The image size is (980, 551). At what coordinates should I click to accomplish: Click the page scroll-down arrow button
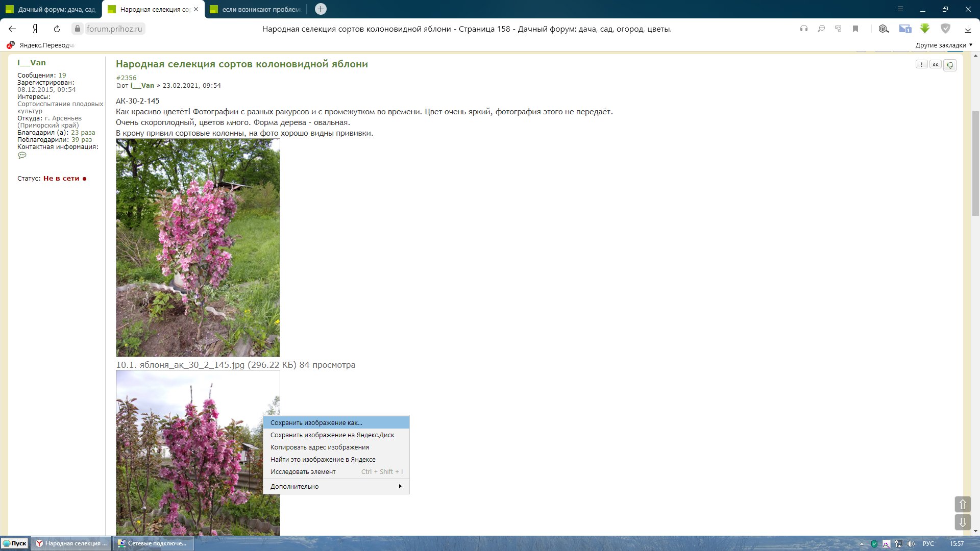(x=962, y=522)
